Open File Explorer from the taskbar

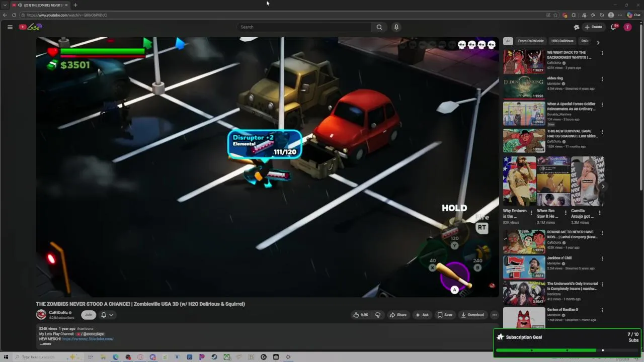[x=103, y=357]
